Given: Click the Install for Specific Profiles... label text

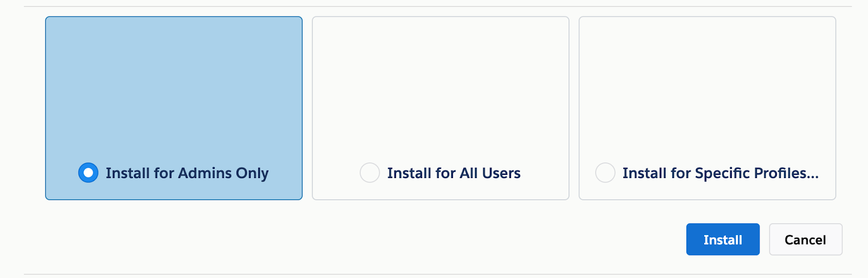Looking at the screenshot, I should pyautogui.click(x=720, y=173).
